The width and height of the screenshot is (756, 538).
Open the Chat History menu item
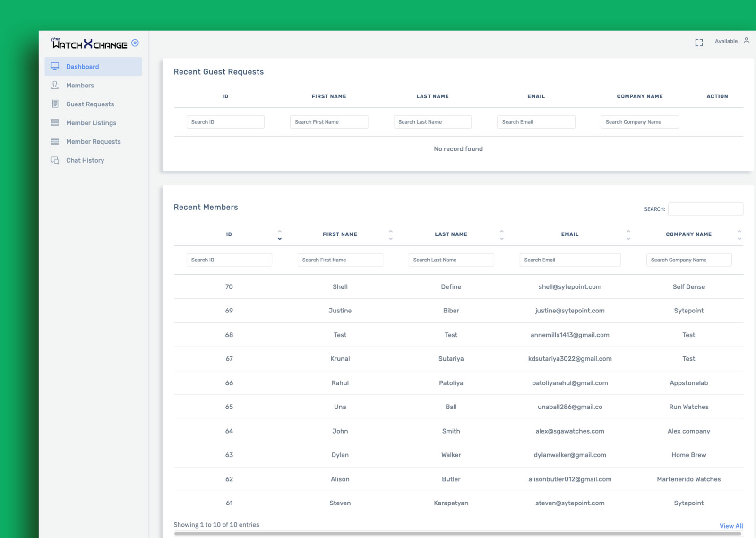click(x=85, y=160)
